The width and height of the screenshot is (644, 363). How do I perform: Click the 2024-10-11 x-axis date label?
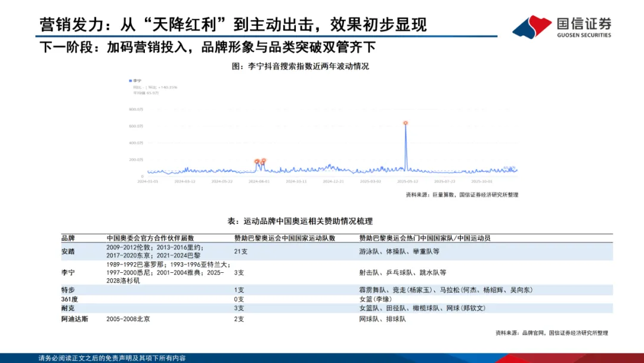click(x=296, y=181)
